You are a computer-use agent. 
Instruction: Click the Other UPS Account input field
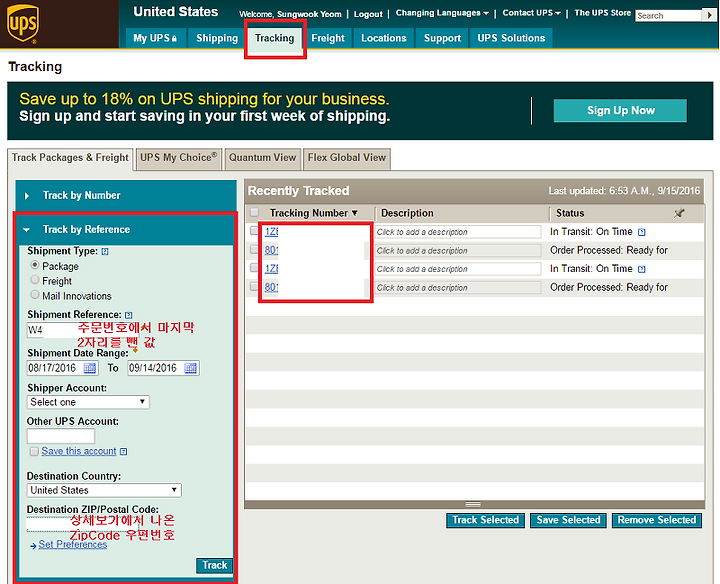point(61,436)
